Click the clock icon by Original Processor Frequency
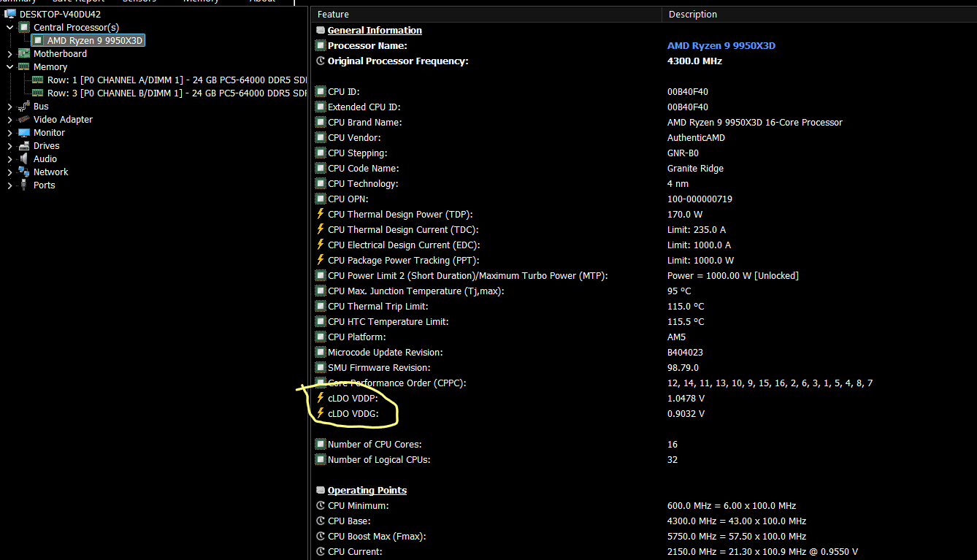Viewport: 977px width, 560px height. point(320,61)
